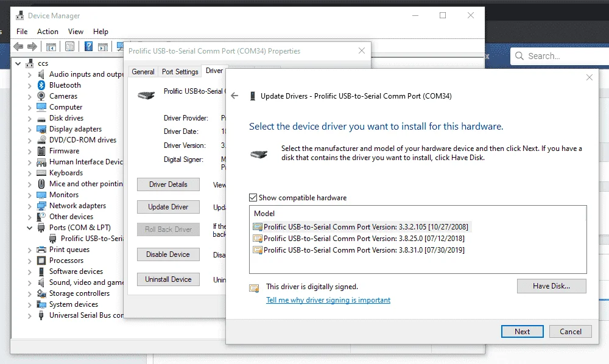
Task: Open the File menu
Action: 22,32
